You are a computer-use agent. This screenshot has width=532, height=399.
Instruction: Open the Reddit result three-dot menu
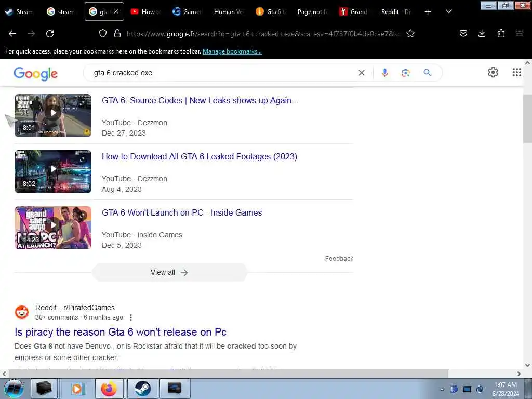(x=131, y=317)
